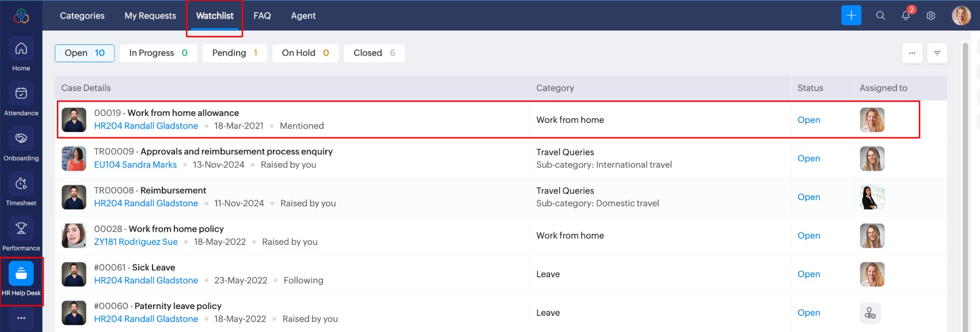Open the Timesheet module
The height and width of the screenshot is (332, 980).
(21, 184)
